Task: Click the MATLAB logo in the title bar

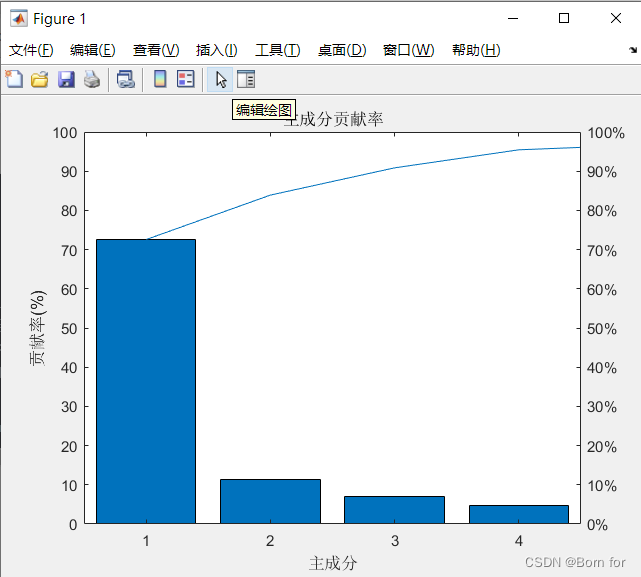Action: 19,19
